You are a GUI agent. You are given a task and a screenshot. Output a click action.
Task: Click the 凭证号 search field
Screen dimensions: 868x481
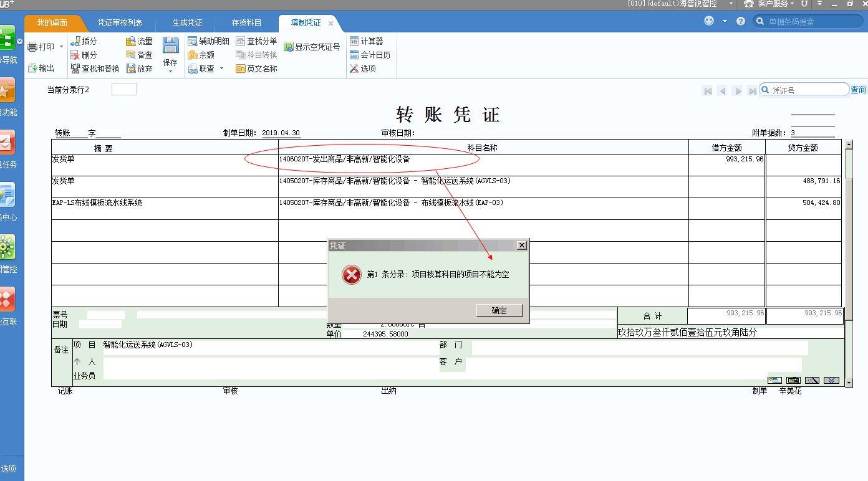(x=804, y=90)
